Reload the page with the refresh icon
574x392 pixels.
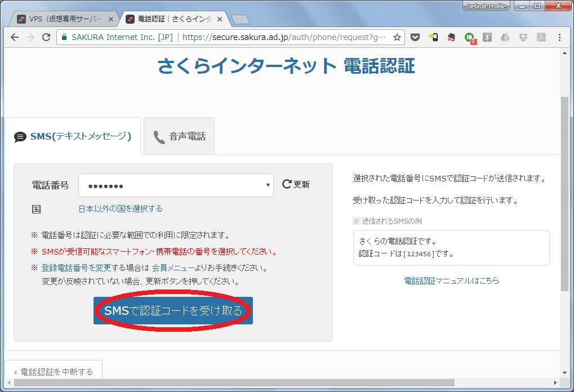click(46, 37)
